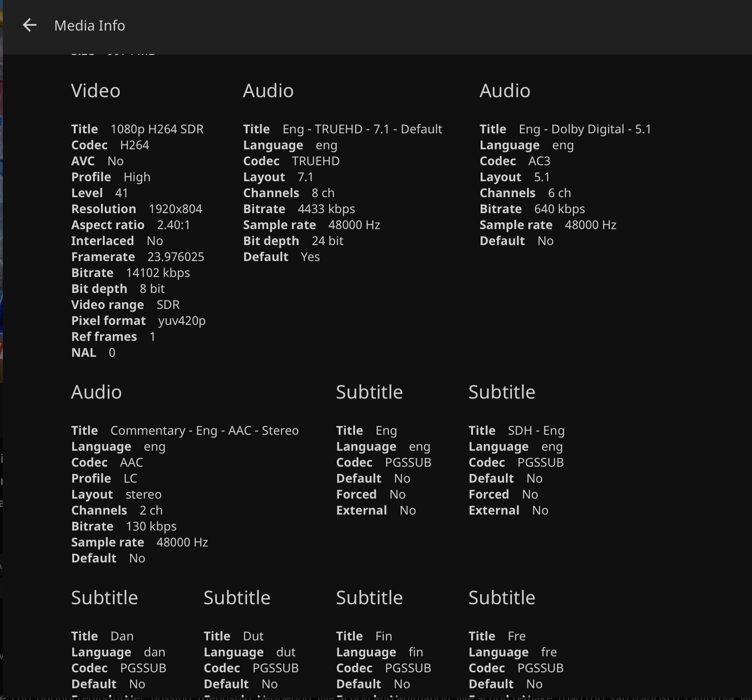Select the first Audio section heading
The height and width of the screenshot is (700, 752).
coord(268,91)
